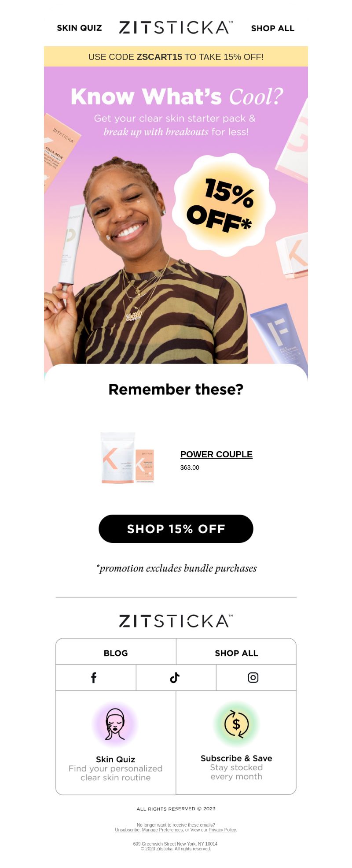Click the Skin Quiz face icon
Image resolution: width=352 pixels, height=868 pixels.
pyautogui.click(x=115, y=725)
